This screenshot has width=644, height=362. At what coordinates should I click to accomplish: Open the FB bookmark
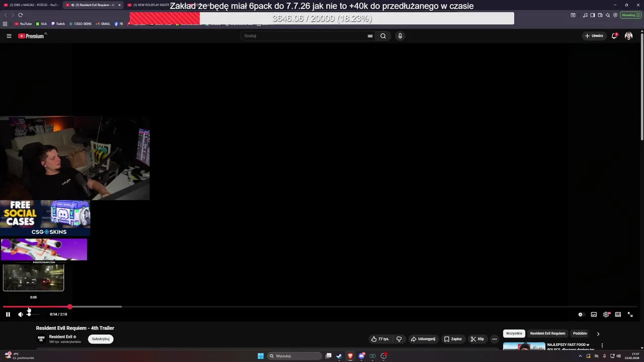(x=119, y=24)
